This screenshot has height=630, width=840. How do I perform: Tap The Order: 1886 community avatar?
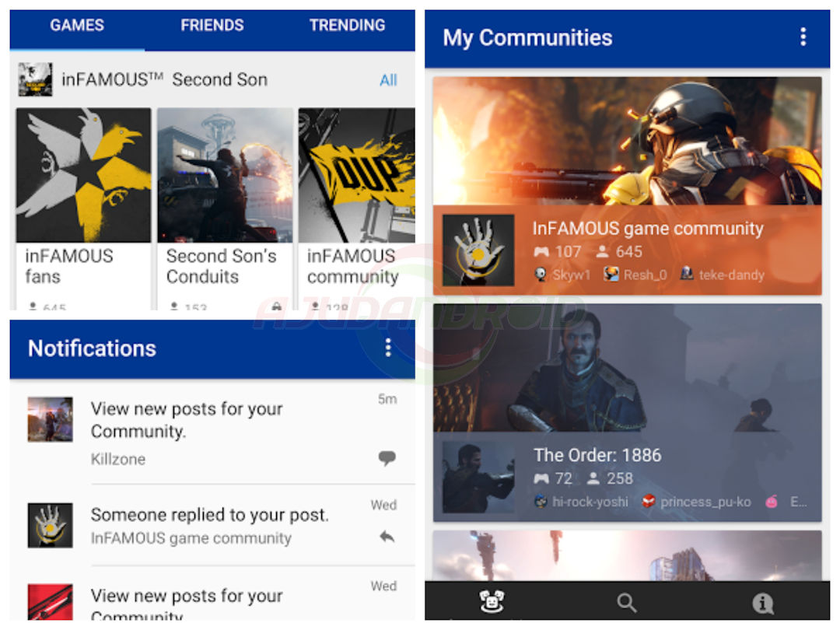[x=478, y=478]
